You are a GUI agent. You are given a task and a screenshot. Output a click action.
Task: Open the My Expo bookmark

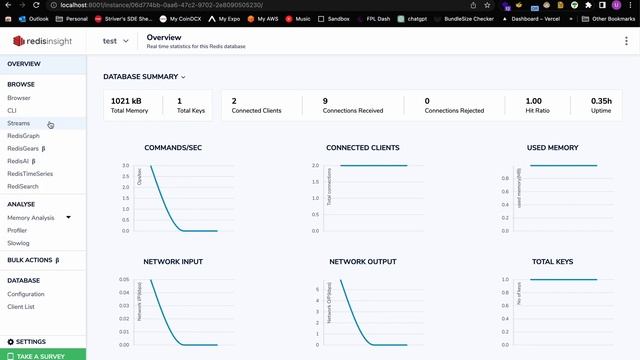point(224,19)
